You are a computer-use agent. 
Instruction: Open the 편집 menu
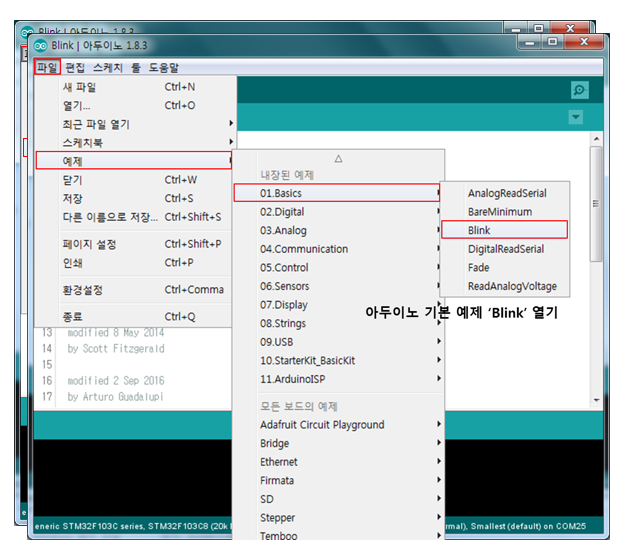75,67
